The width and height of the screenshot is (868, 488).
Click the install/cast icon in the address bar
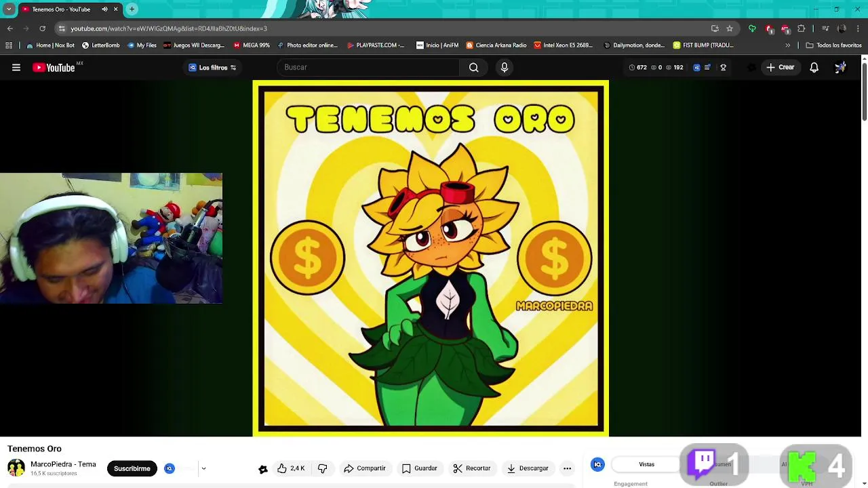715,28
